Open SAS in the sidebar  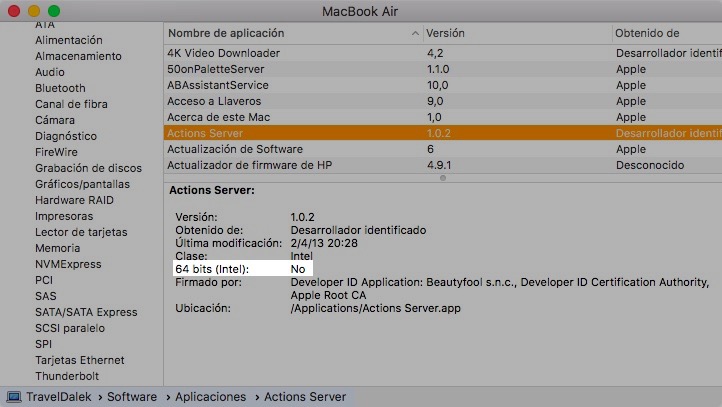pos(46,296)
